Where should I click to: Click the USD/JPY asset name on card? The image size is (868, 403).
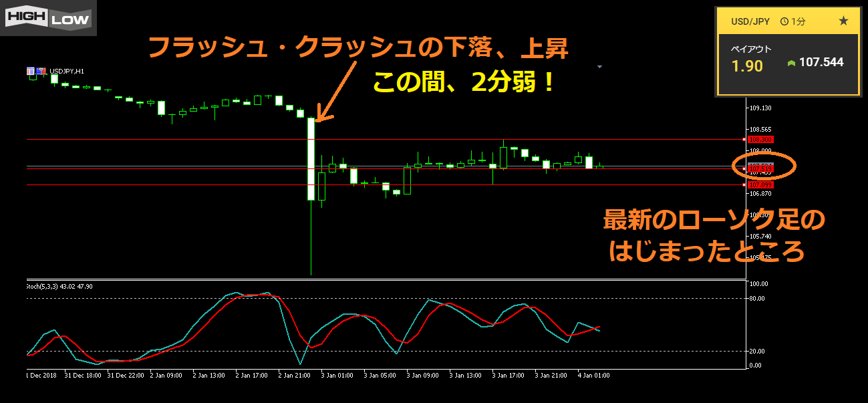point(750,22)
